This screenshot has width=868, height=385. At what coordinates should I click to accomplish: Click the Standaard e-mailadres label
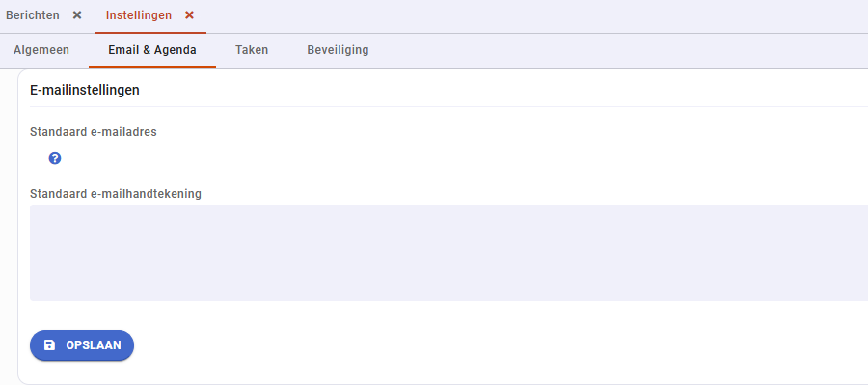[93, 132]
